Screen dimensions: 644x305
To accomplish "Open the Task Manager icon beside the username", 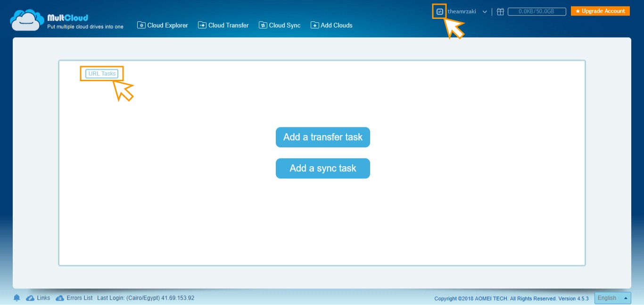I will (439, 11).
